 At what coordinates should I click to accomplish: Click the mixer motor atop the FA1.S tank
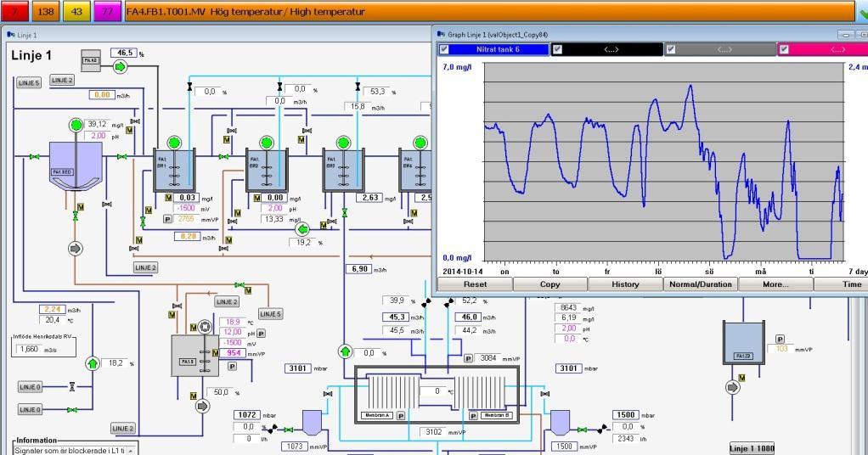(205, 327)
